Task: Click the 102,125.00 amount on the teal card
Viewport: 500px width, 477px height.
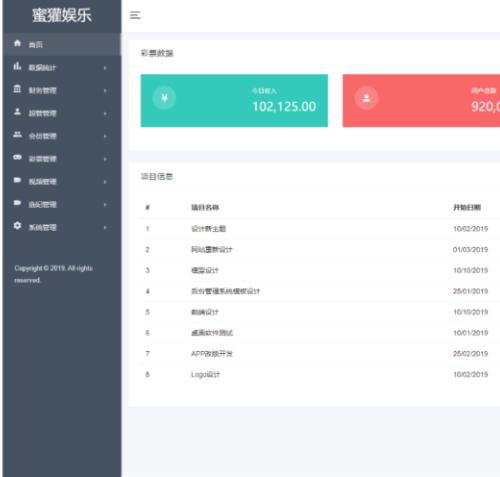Action: 284,106
